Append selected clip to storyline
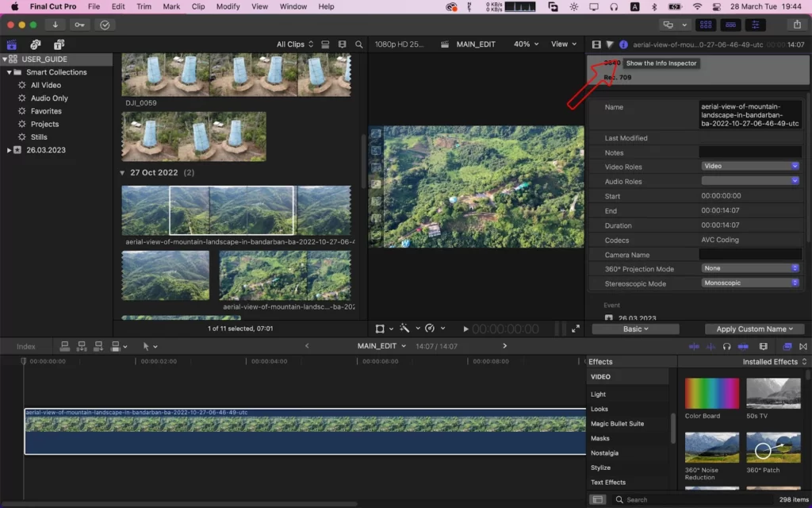Image resolution: width=812 pixels, height=508 pixels. coord(98,346)
